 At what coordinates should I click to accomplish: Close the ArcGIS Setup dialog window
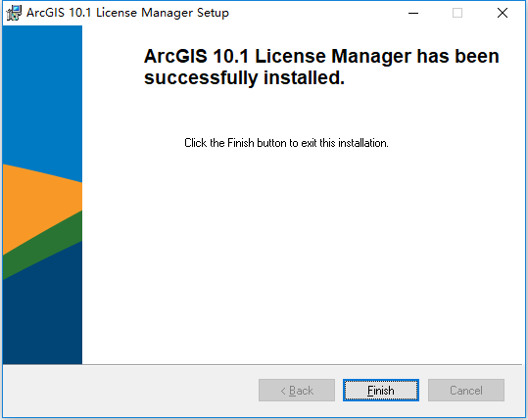click(503, 13)
